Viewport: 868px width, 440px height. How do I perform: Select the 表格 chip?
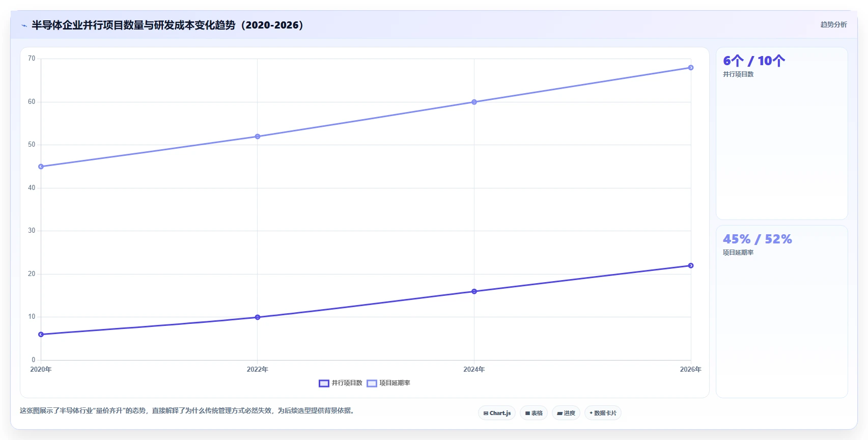pos(534,413)
